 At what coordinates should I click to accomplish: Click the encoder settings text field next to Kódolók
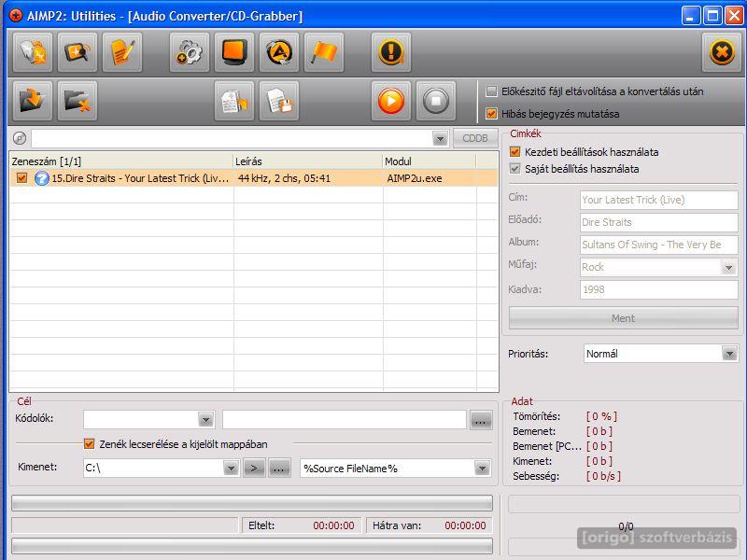click(x=344, y=420)
